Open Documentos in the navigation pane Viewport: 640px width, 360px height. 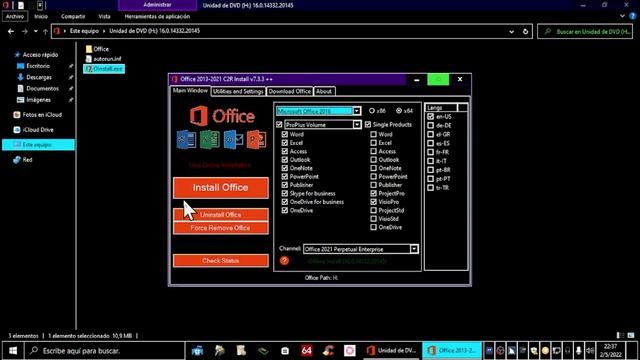pos(38,88)
